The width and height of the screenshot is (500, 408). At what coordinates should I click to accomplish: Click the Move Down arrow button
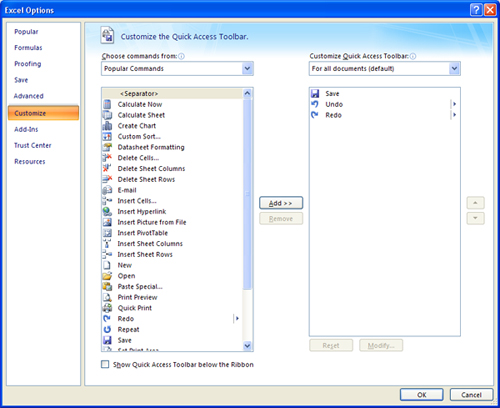point(475,218)
